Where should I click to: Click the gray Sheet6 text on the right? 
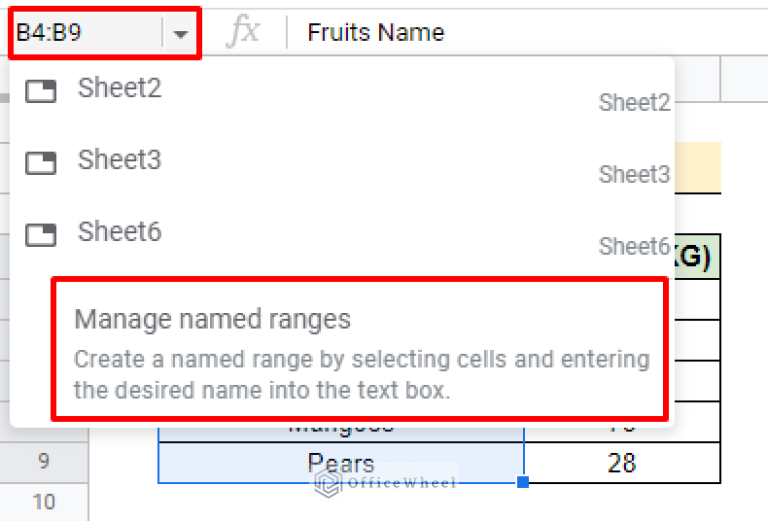(x=634, y=246)
